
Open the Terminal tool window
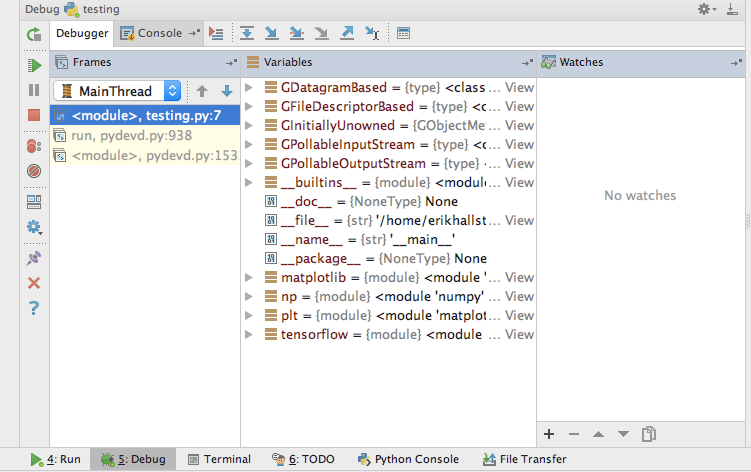click(219, 459)
